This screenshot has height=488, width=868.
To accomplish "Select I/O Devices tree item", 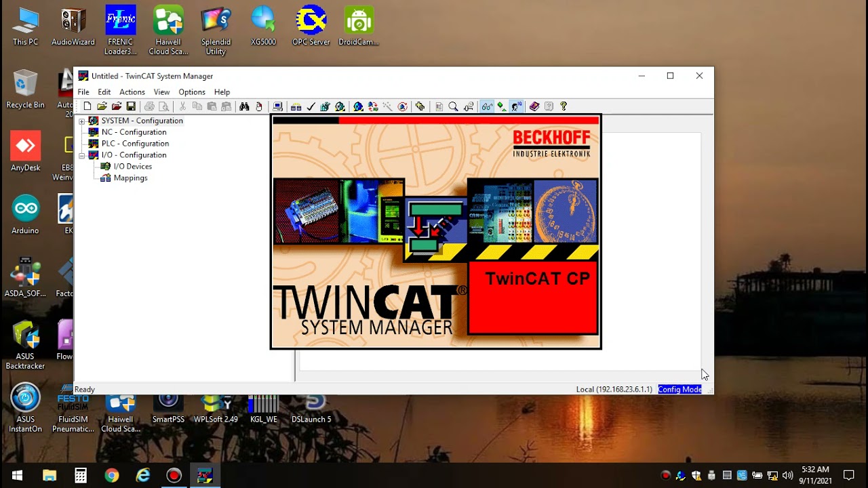I will point(132,167).
